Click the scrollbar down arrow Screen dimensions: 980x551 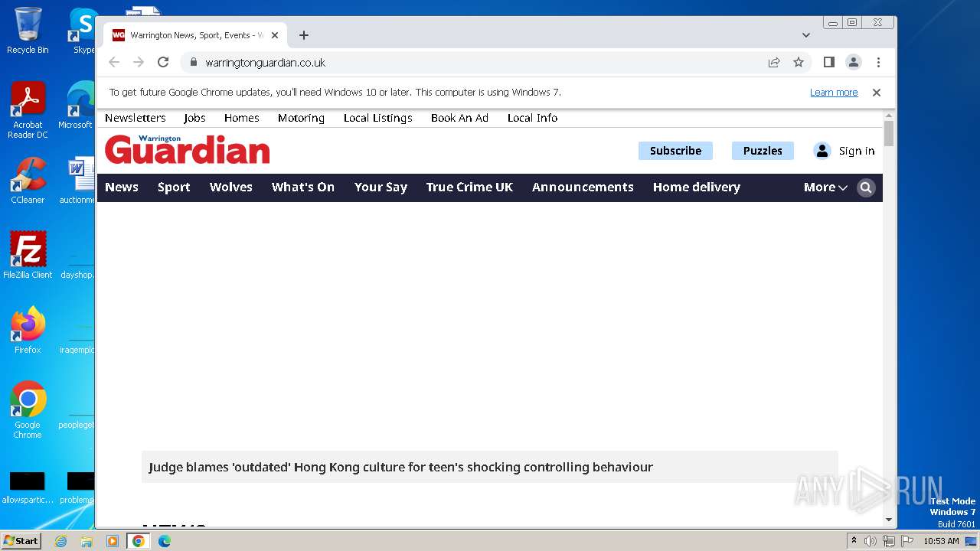[x=889, y=520]
